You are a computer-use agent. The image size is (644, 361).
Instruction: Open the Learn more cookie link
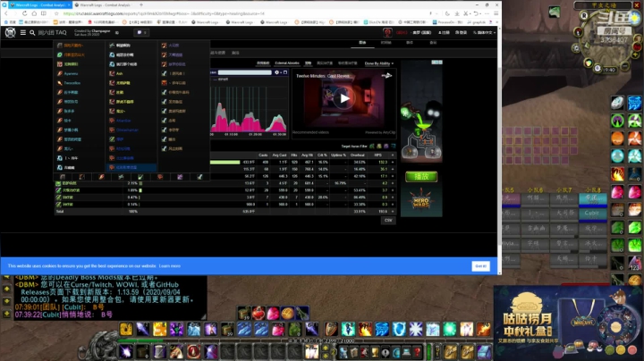(x=170, y=265)
